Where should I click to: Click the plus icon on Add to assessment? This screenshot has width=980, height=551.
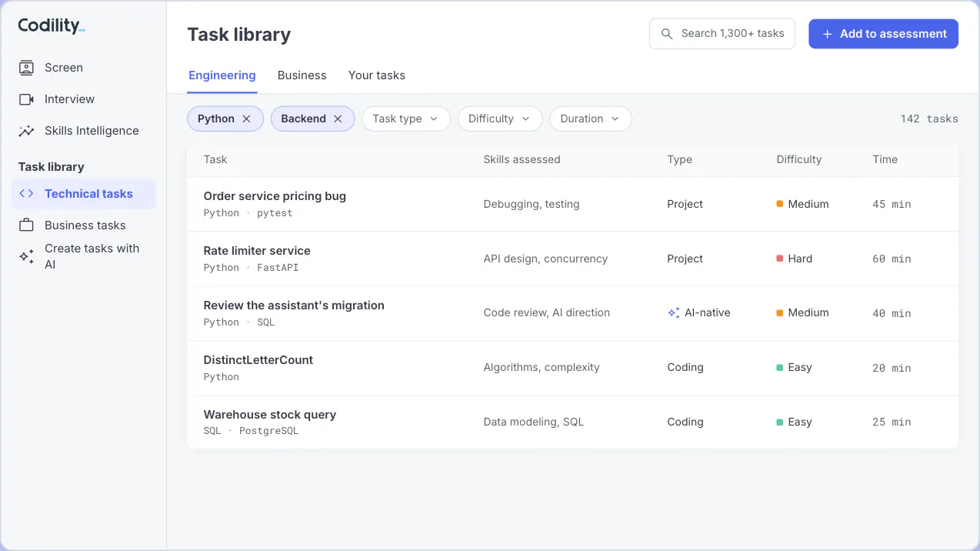click(828, 34)
